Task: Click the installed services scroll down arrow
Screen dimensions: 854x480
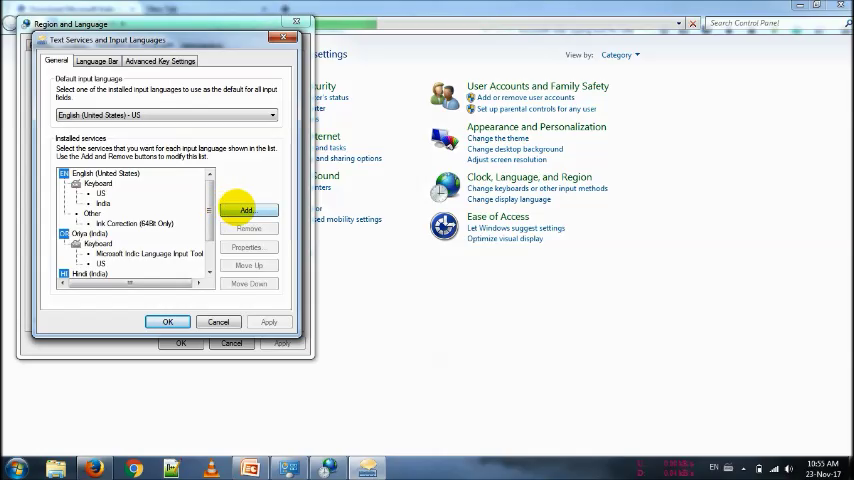Action: (x=210, y=272)
